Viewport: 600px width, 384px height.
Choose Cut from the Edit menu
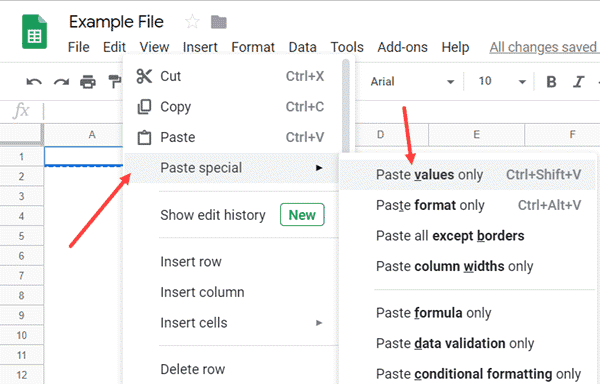(x=231, y=76)
